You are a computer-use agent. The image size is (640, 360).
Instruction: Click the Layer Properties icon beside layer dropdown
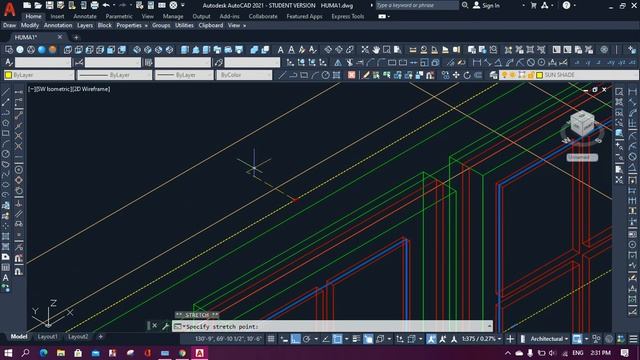493,75
